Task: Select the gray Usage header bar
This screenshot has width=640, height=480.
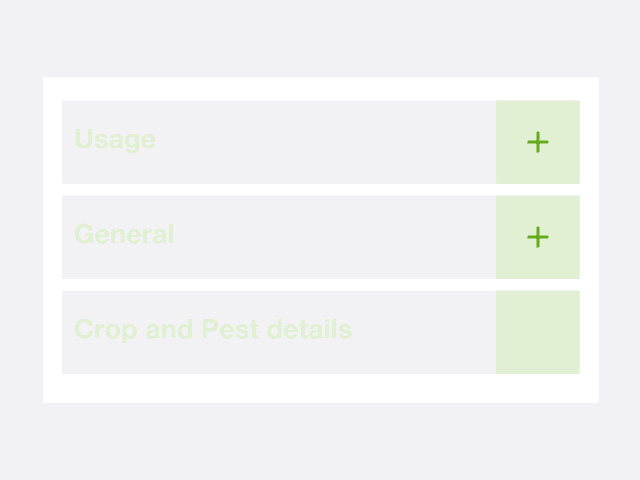Action: [x=300, y=142]
